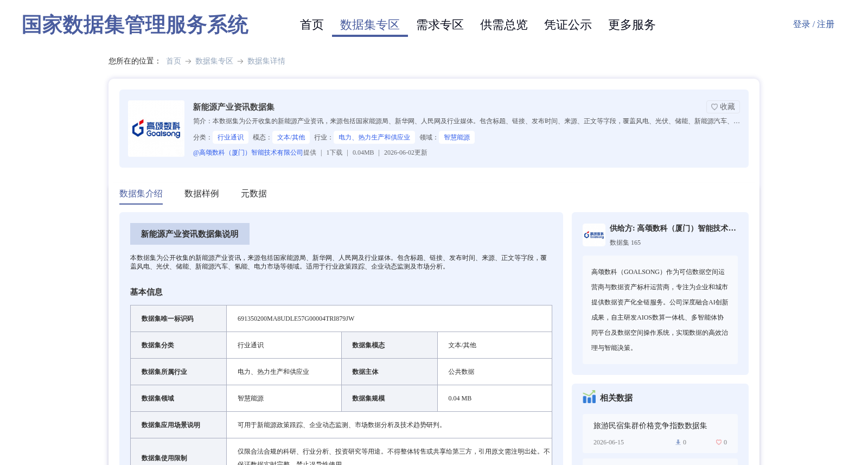
Task: Click 2026-06-15 date on related card
Action: pyautogui.click(x=609, y=442)
